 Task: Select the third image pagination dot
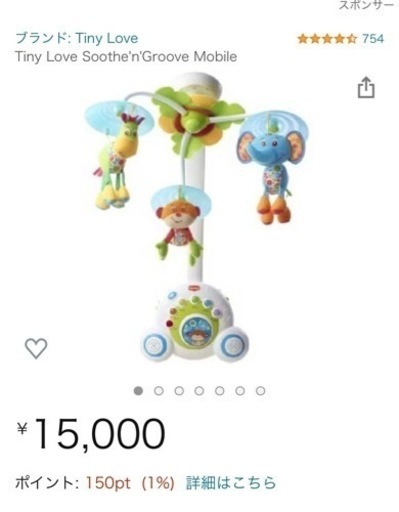pos(179,391)
